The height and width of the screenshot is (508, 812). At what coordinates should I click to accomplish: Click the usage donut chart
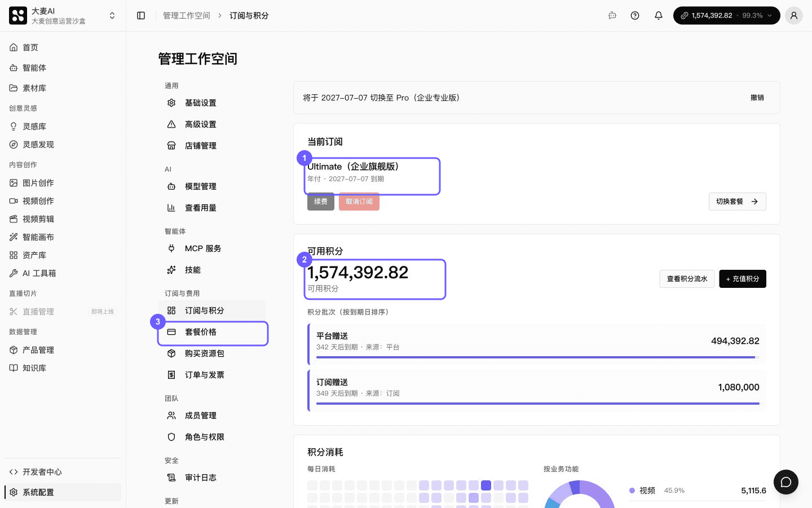(579, 494)
